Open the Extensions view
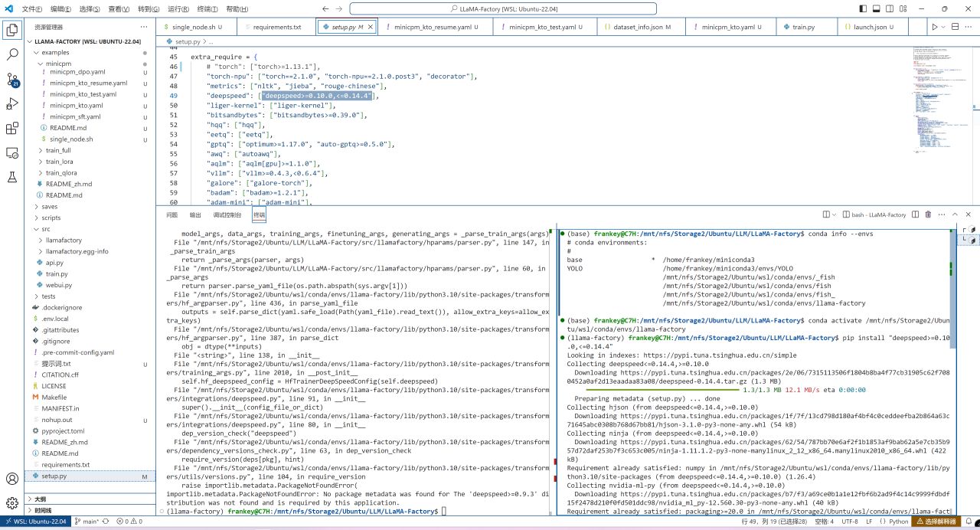This screenshot has width=980, height=530. point(12,128)
